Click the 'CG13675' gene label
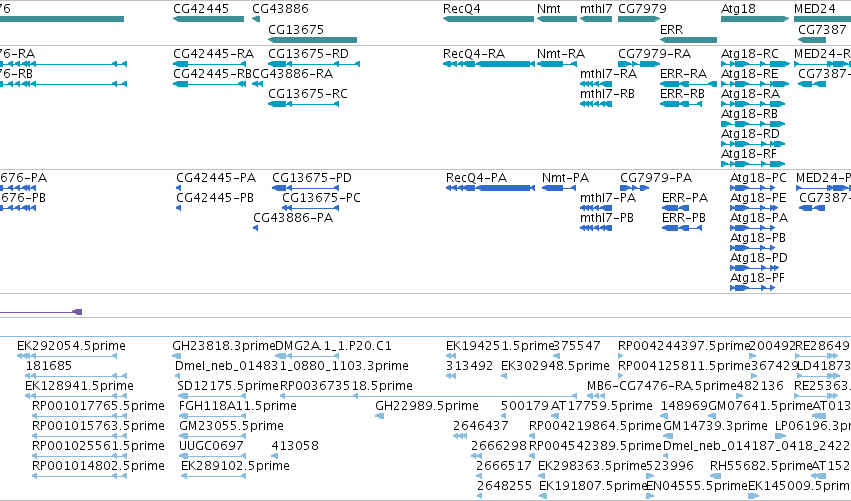The image size is (851, 501). (x=296, y=29)
